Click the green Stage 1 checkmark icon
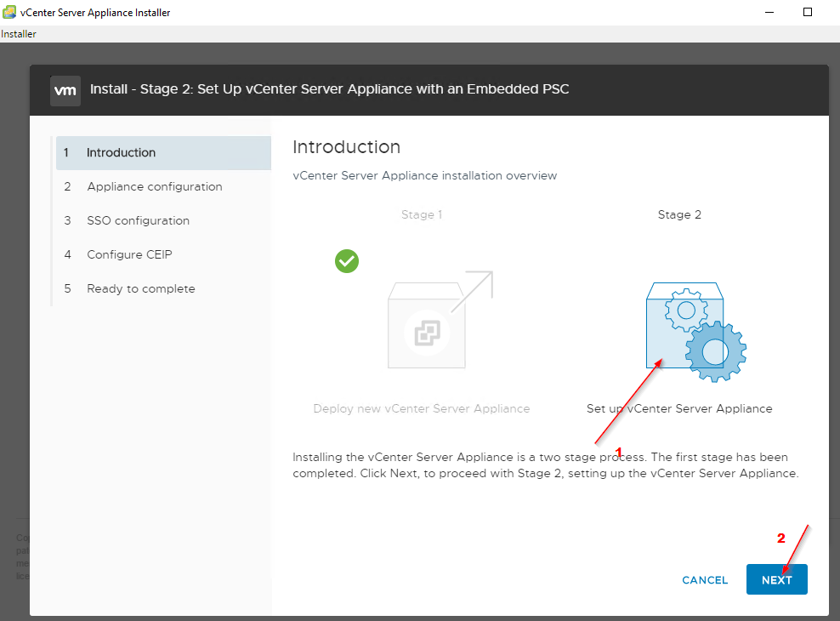 click(347, 261)
